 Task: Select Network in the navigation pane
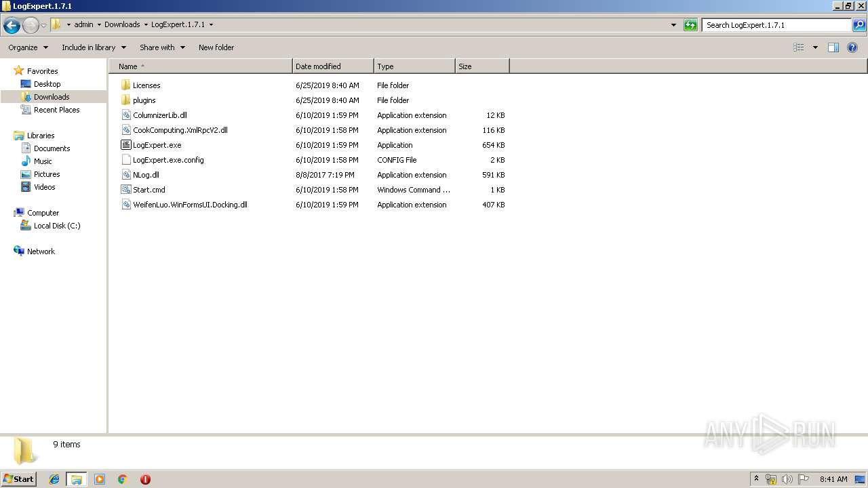[41, 251]
